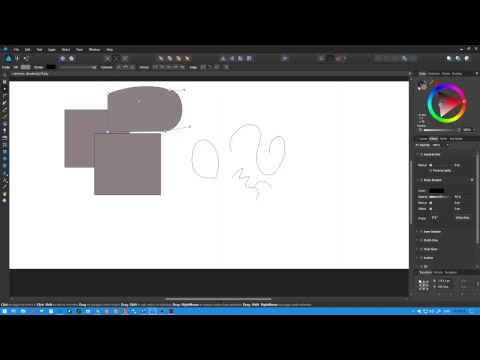
Task: Select the Transparency tool
Action: pyautogui.click(x=5, y=131)
